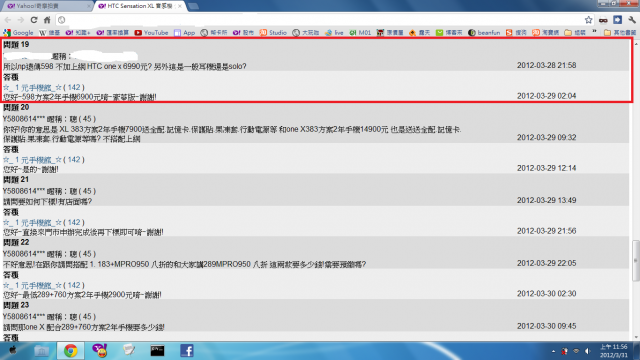This screenshot has width=640, height=360.
Task: Open the 其他書籤 bookmarks folder
Action: click(x=620, y=33)
